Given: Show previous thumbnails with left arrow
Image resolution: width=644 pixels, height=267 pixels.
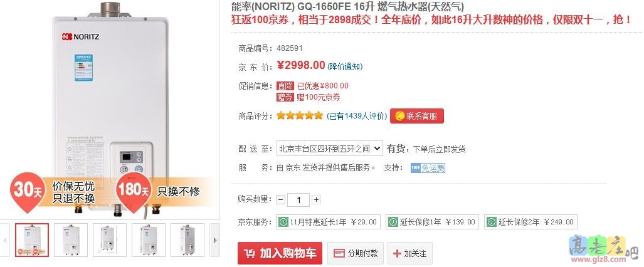Looking at the screenshot, I should coord(4,240).
